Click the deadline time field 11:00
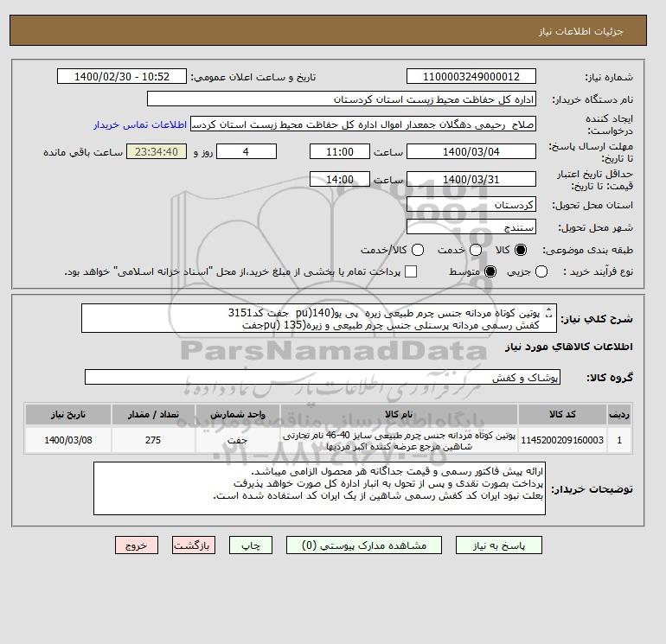This screenshot has height=644, width=666. (x=340, y=151)
